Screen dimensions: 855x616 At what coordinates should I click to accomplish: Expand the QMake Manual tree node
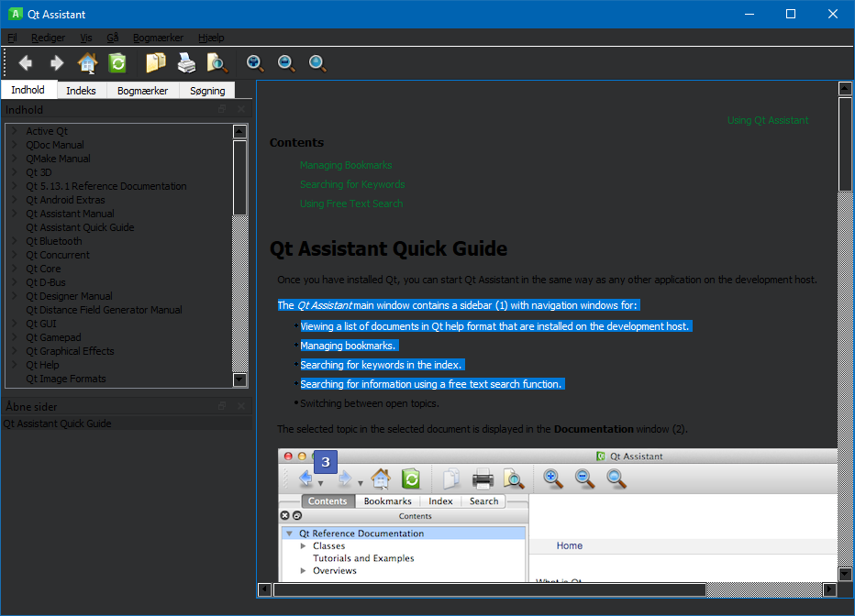(15, 159)
